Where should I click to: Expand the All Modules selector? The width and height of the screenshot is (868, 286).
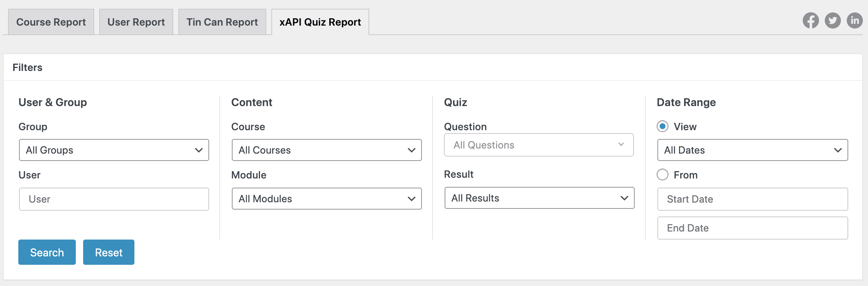click(x=326, y=199)
